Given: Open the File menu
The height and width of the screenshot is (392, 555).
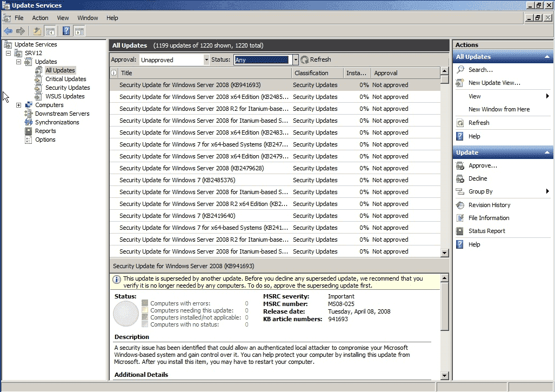Looking at the screenshot, I should [x=19, y=18].
